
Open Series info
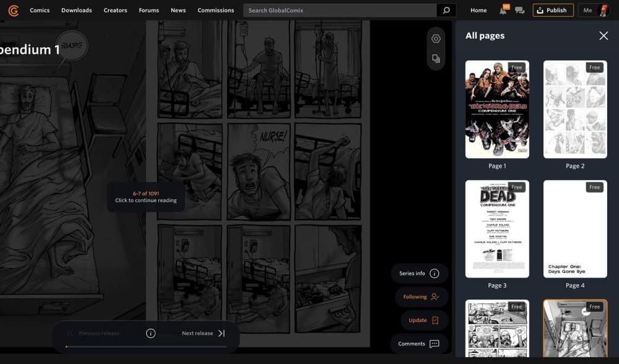(419, 273)
